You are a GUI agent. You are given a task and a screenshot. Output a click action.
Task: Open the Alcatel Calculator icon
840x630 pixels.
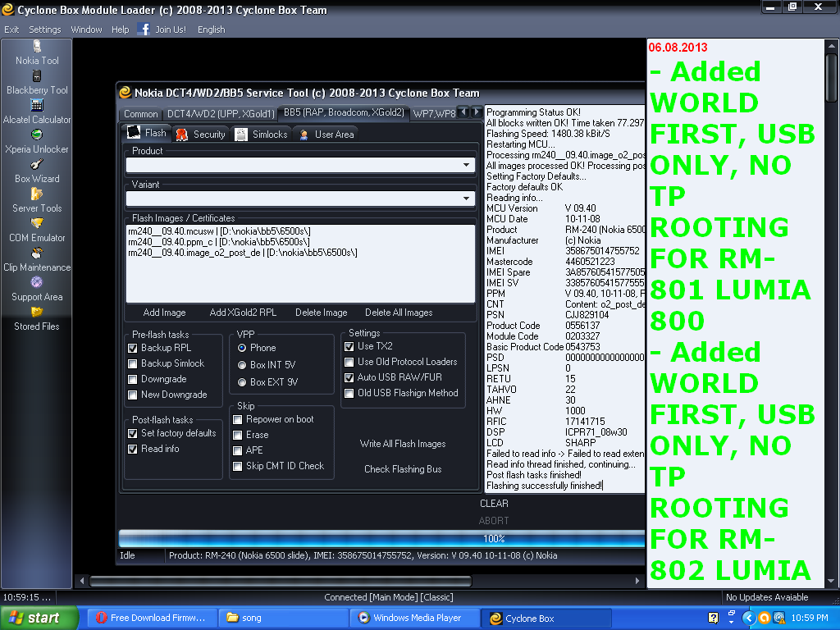tap(37, 106)
